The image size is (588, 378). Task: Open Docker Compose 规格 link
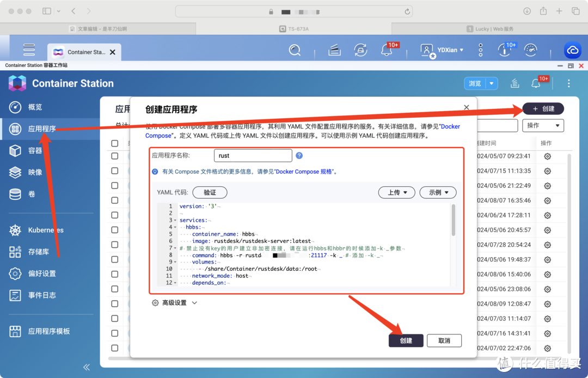pyautogui.click(x=304, y=172)
